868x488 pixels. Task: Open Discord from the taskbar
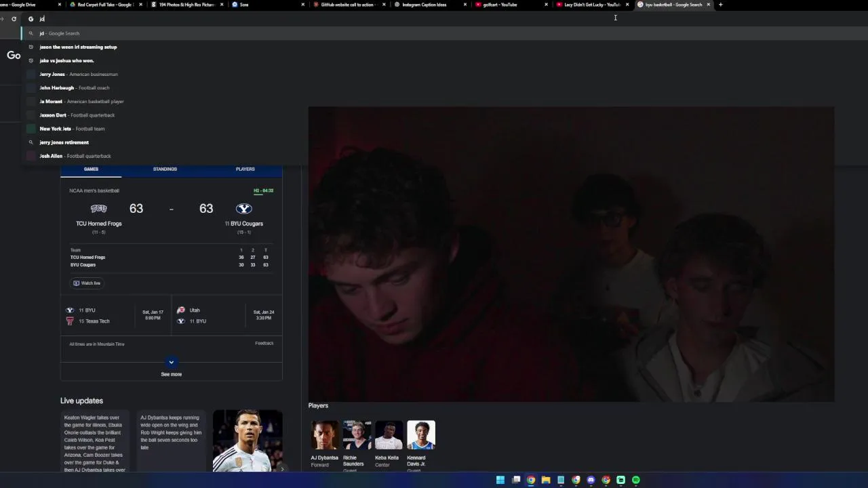pos(591,480)
